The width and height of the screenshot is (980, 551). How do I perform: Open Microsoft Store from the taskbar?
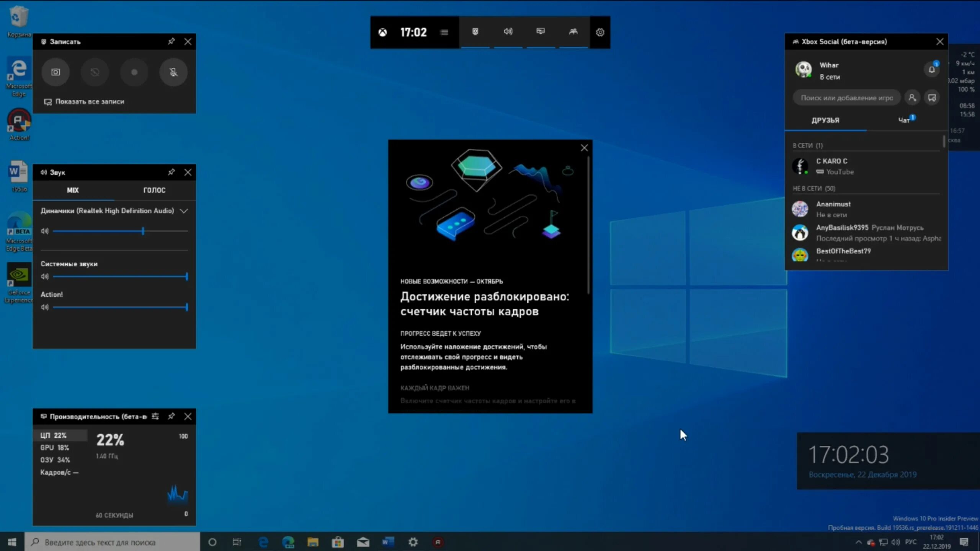tap(338, 542)
